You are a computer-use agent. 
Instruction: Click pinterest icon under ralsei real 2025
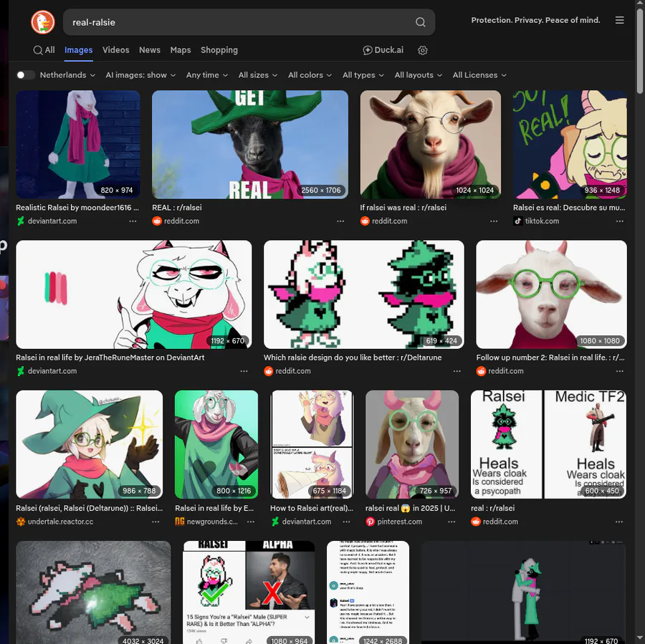tap(371, 522)
